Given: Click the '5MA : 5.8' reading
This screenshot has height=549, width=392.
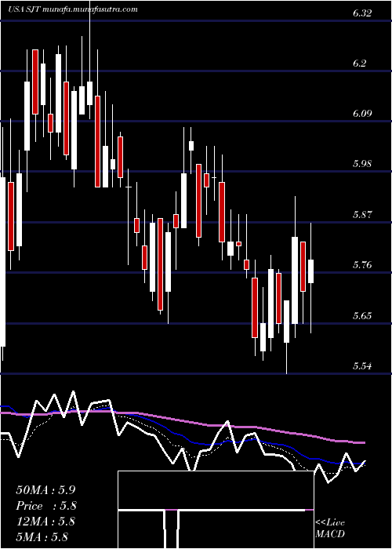Looking at the screenshot, I should tap(42, 536).
